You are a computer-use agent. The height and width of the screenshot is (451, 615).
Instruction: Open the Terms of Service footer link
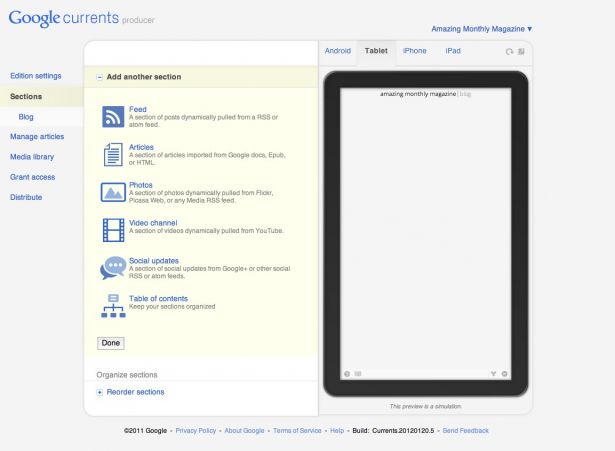pos(297,431)
